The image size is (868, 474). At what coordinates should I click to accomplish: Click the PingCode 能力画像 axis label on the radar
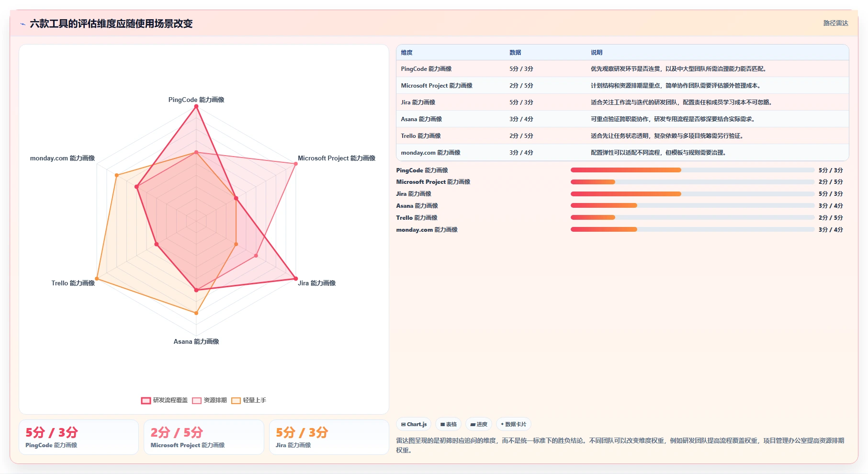point(196,100)
